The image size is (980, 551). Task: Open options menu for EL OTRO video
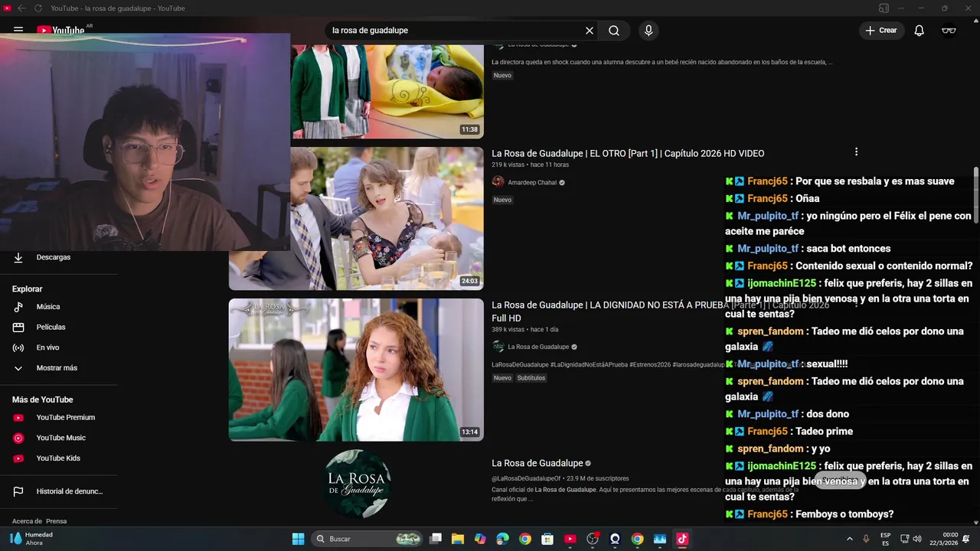[856, 152]
